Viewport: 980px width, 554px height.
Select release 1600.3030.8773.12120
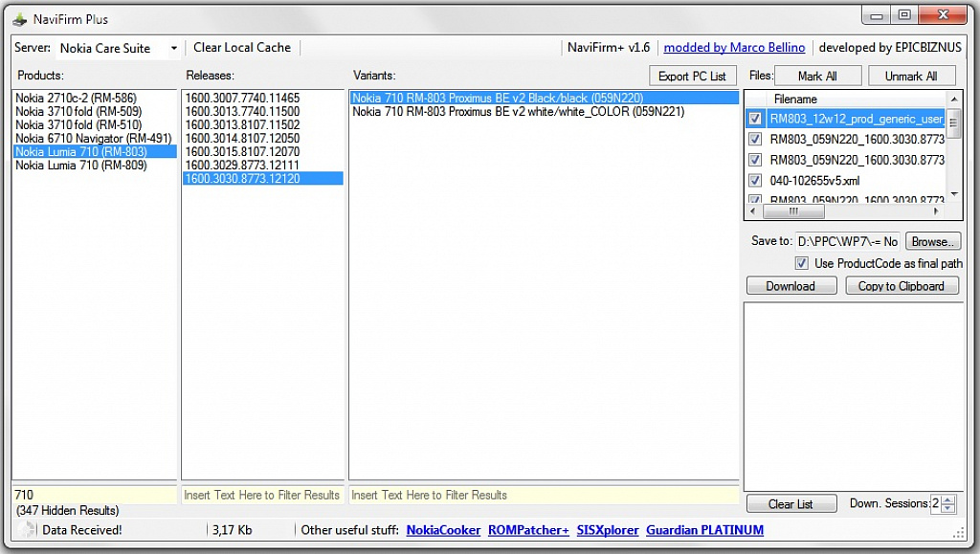263,179
